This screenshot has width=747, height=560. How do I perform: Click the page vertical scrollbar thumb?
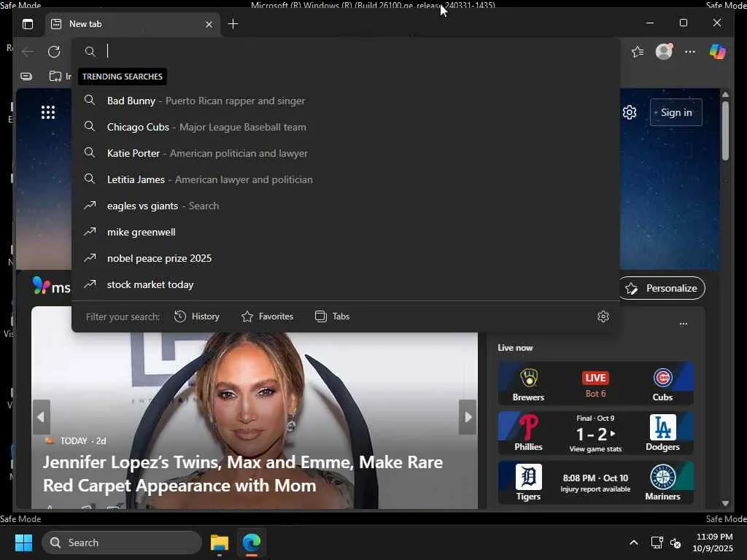click(725, 131)
